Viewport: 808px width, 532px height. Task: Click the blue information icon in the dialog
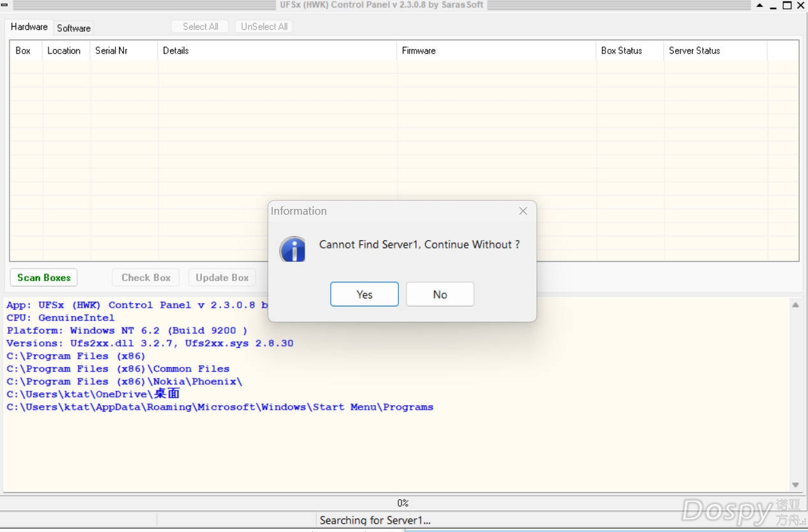pyautogui.click(x=293, y=249)
